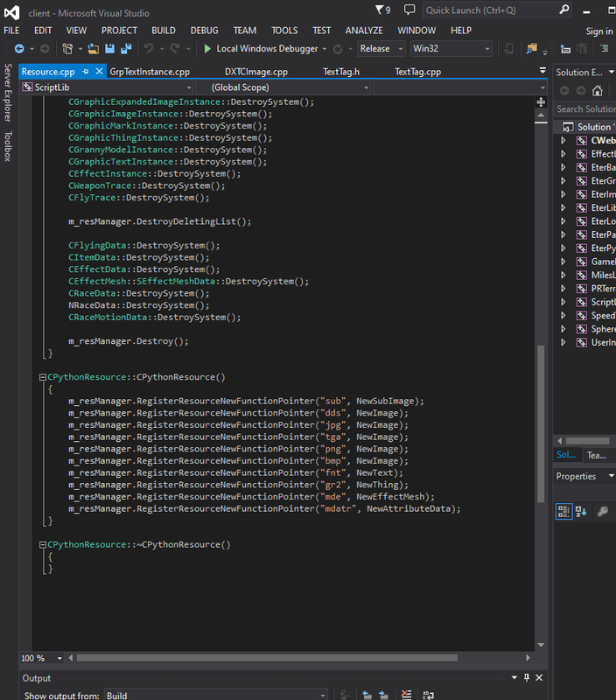
Task: Expand the CWeb project tree node
Action: [x=563, y=140]
